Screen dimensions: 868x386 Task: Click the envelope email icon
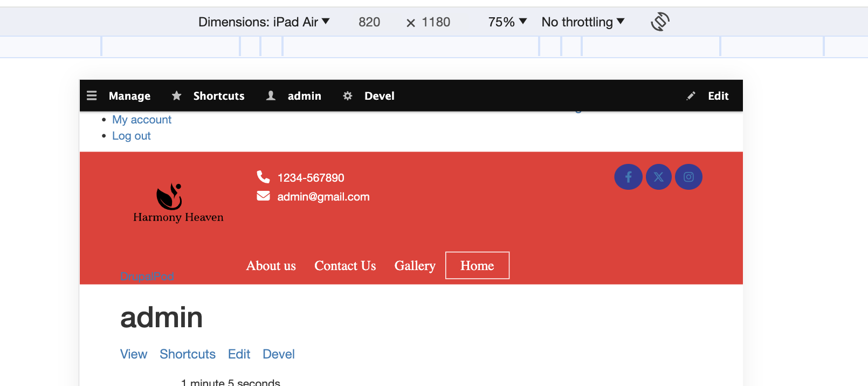[263, 196]
